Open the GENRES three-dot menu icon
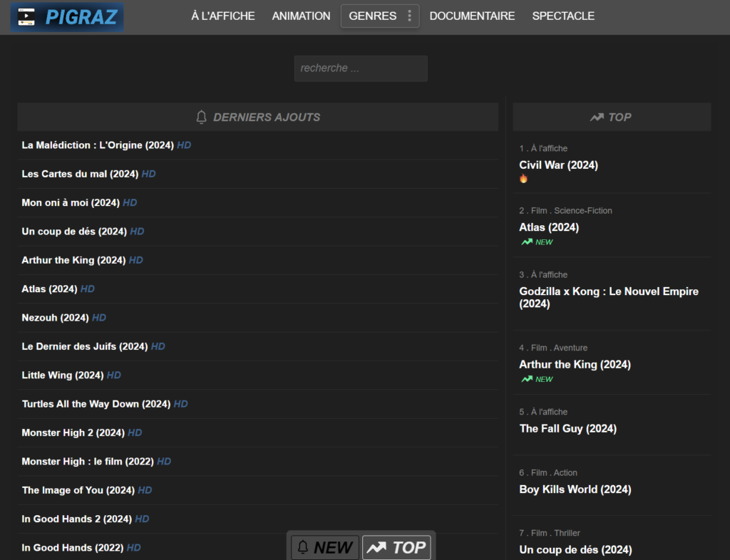This screenshot has width=730, height=560. click(409, 16)
